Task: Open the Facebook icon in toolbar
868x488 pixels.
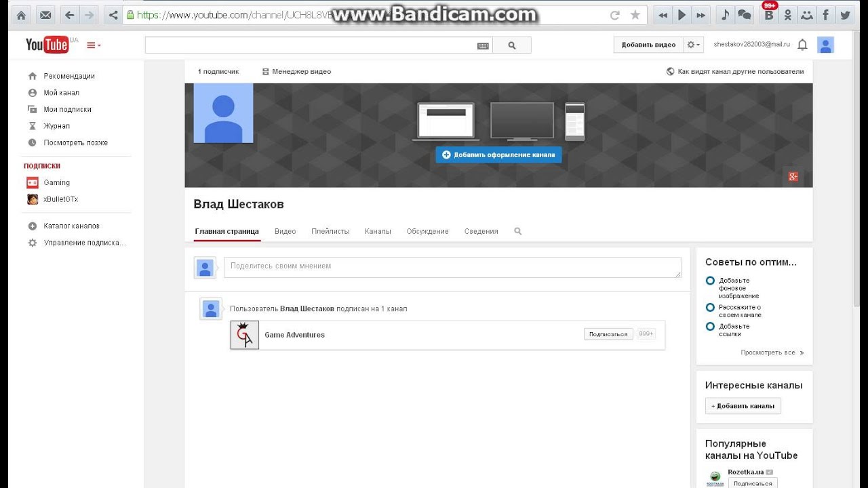Action: coord(825,15)
